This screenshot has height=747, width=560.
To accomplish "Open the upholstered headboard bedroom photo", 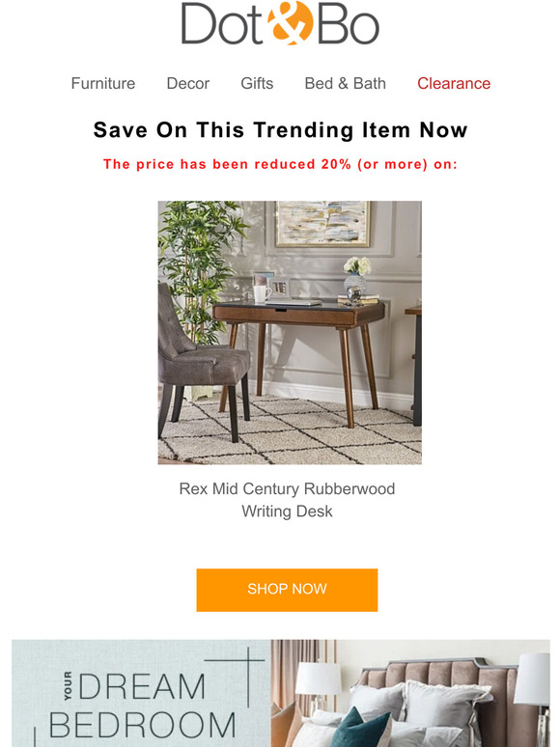I will [x=410, y=693].
